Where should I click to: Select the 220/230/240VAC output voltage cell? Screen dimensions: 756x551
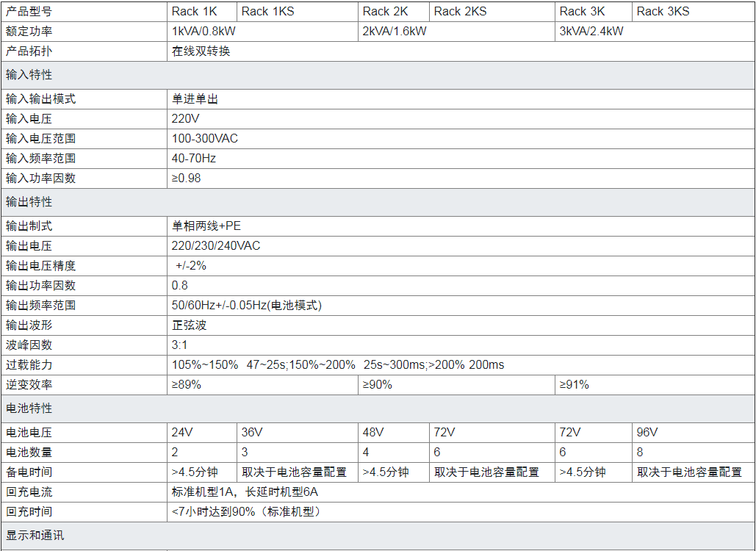click(216, 245)
